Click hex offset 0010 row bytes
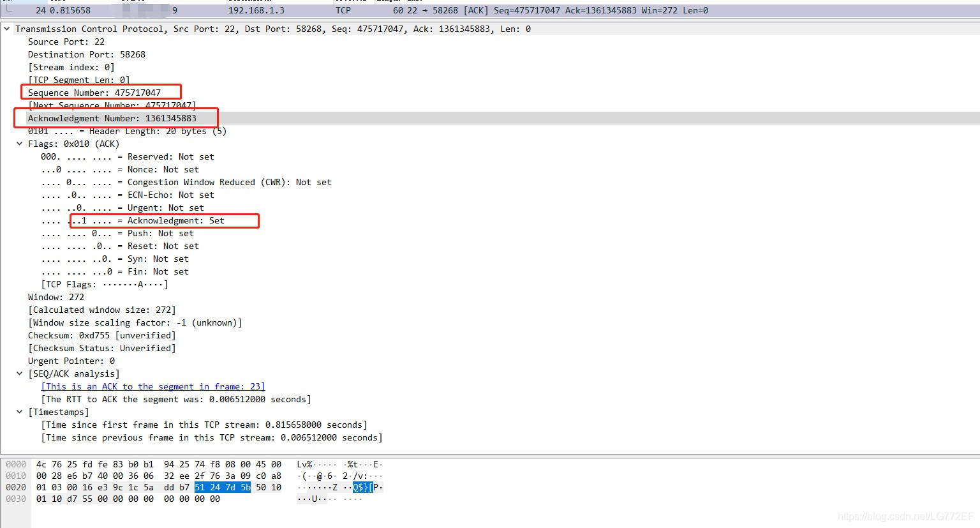Screen dimensions: 980x528 [159, 476]
